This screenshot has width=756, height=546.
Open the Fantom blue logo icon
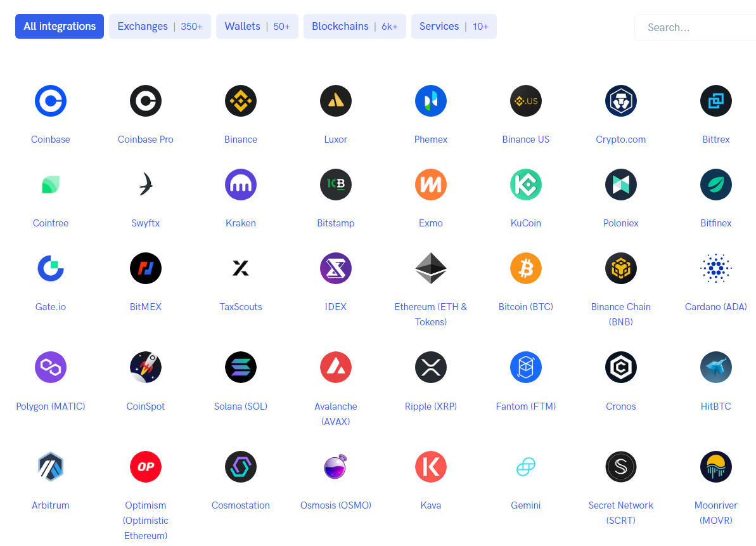point(525,367)
